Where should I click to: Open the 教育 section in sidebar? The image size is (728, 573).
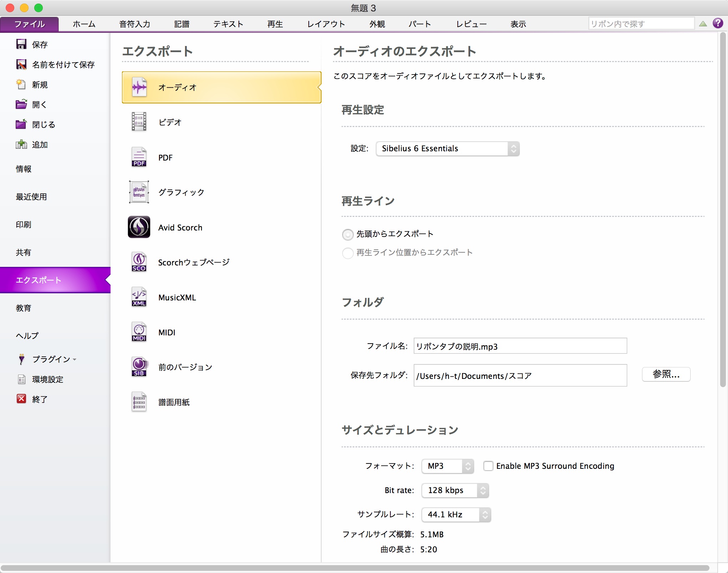coord(24,308)
